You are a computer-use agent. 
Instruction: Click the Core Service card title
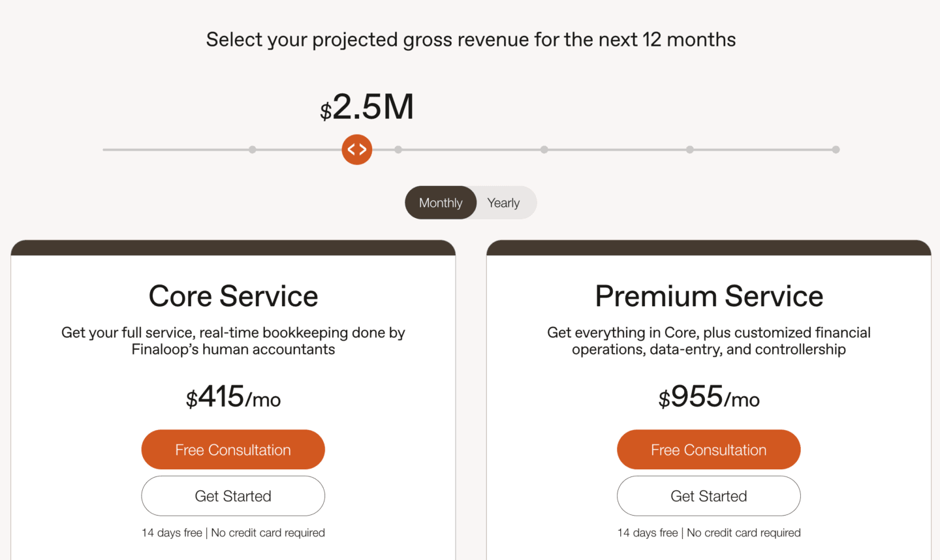click(x=233, y=296)
